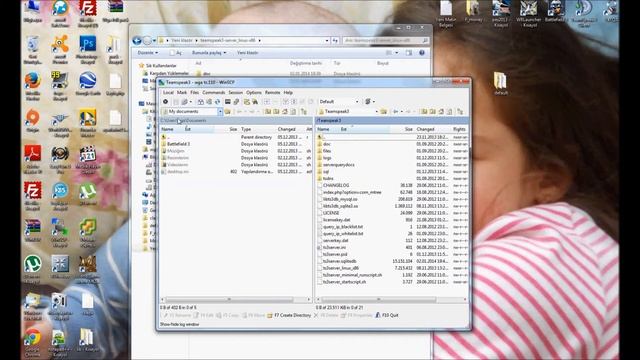Viewport: 640px width, 360px height.
Task: Click the local panel directory tree icon
Action: [304, 111]
